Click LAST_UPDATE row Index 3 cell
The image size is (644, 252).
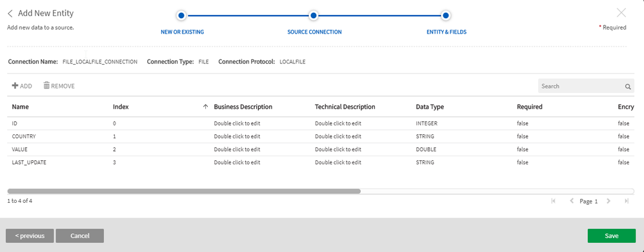pyautogui.click(x=114, y=162)
